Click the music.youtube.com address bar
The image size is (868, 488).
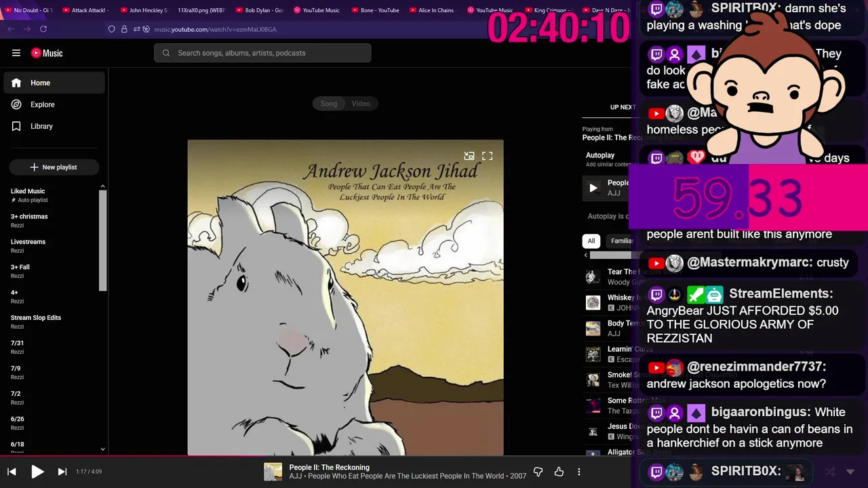coord(215,29)
